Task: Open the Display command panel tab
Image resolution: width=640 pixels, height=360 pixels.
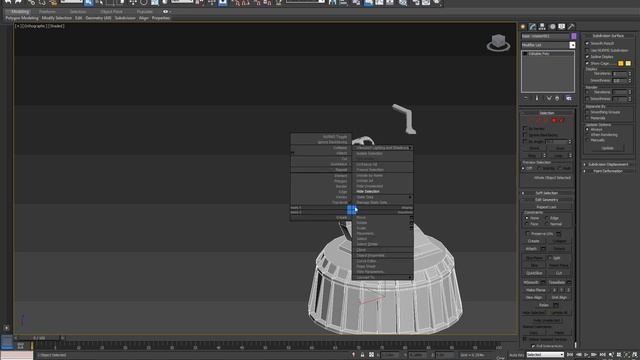Action: click(562, 27)
